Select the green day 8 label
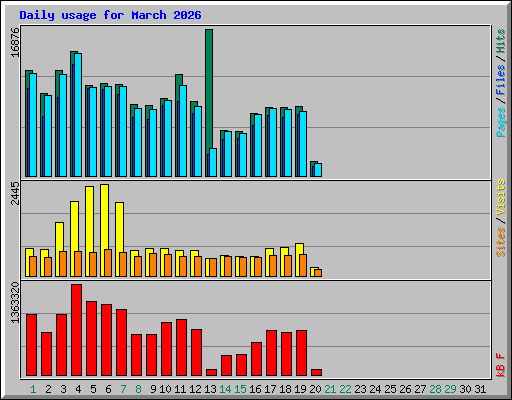The image size is (512, 400). pos(138,389)
